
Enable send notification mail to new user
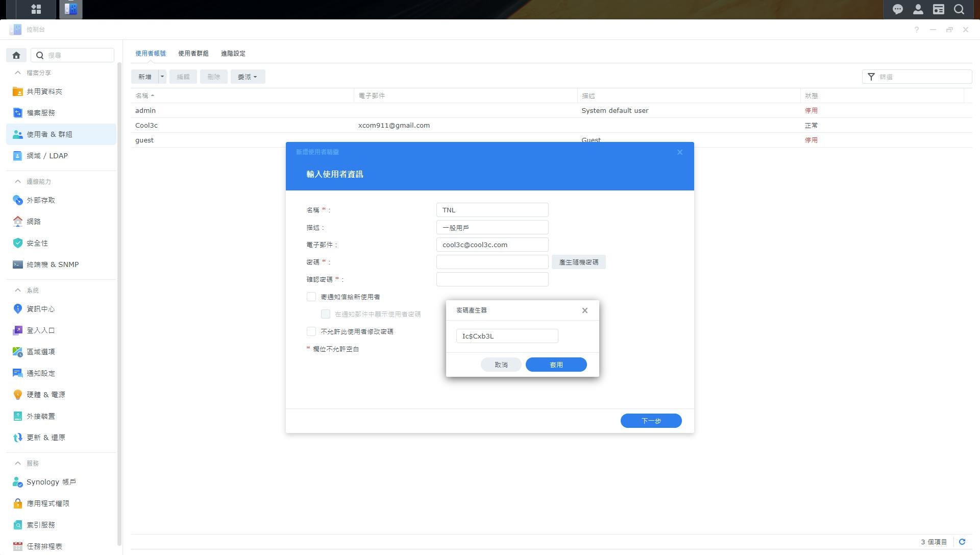point(311,297)
